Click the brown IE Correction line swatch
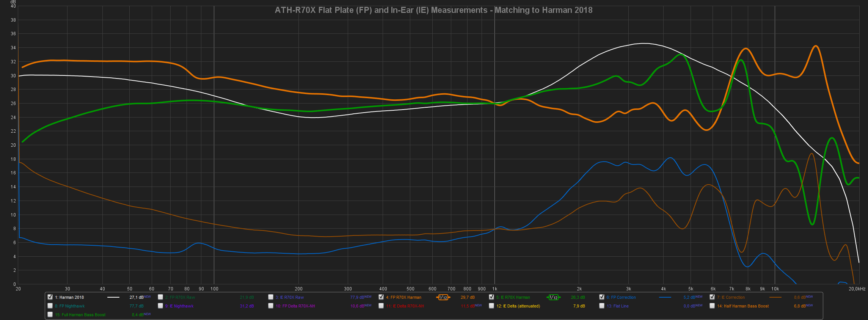The width and height of the screenshot is (868, 320). (775, 297)
